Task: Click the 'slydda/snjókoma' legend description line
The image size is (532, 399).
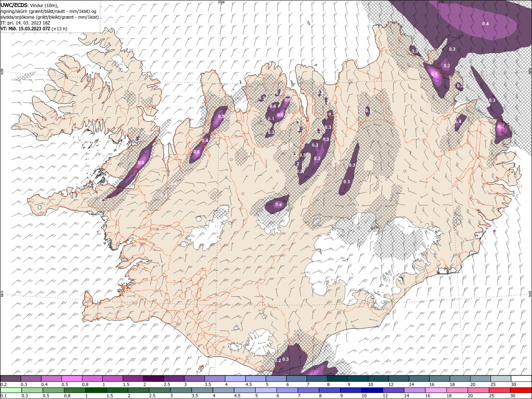Action: 50,17
